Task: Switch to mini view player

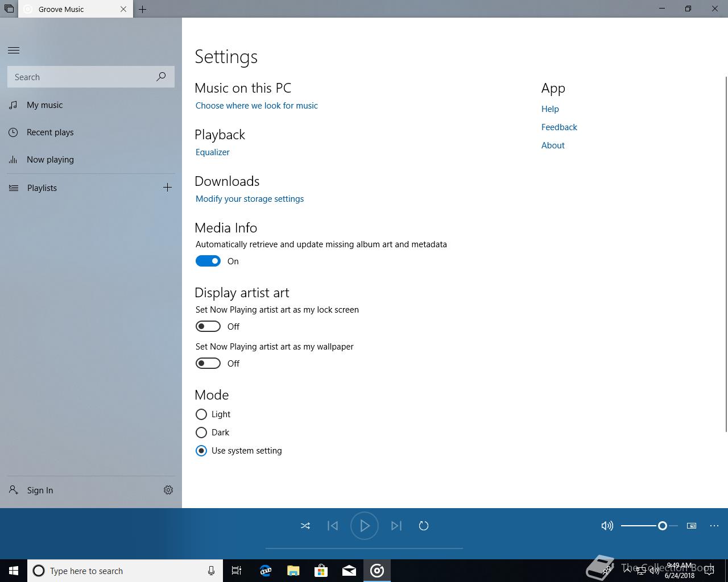Action: (692, 526)
